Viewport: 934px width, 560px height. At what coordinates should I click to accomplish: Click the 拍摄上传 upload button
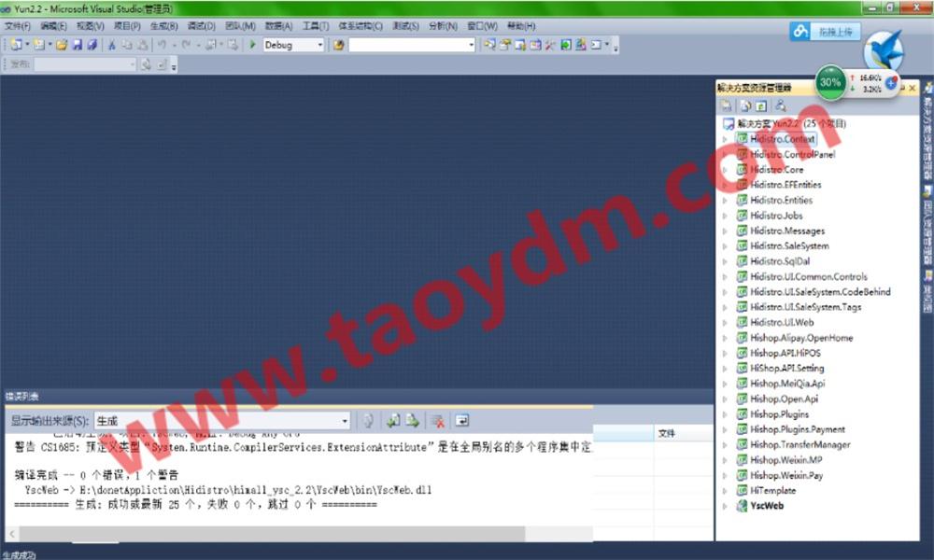click(x=826, y=32)
